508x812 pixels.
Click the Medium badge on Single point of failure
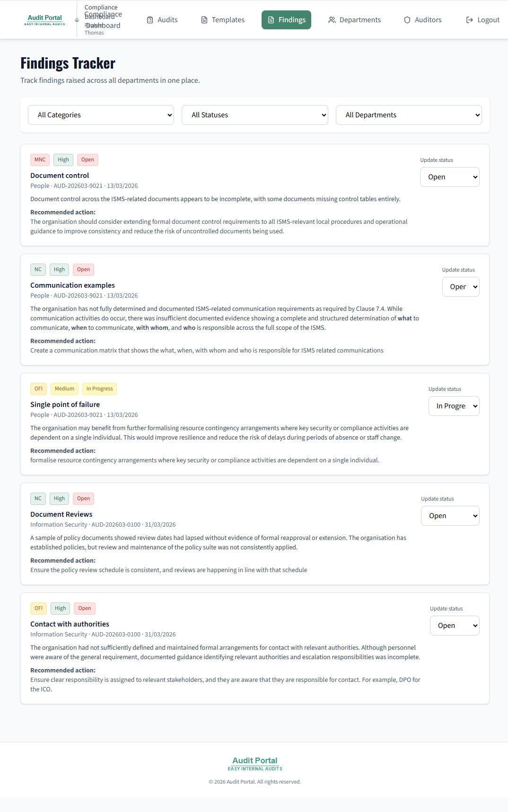tap(64, 389)
